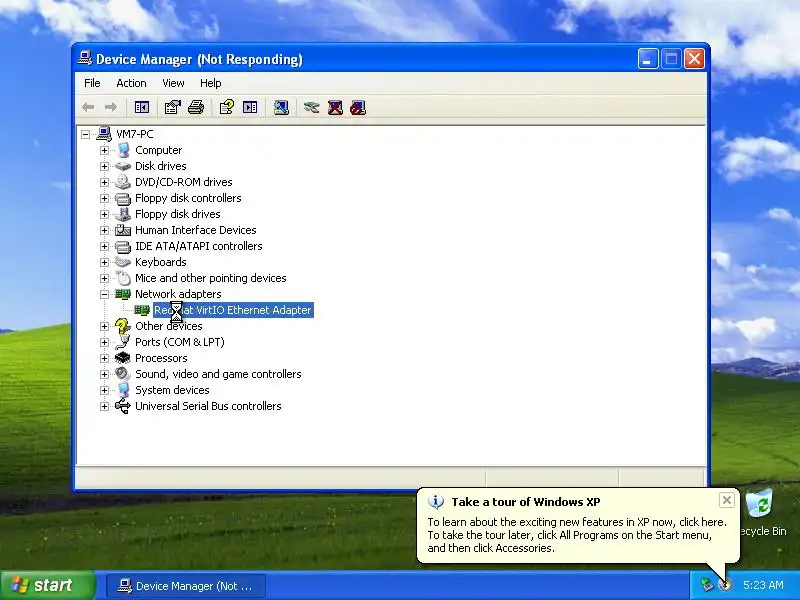Open the Action menu

131,83
